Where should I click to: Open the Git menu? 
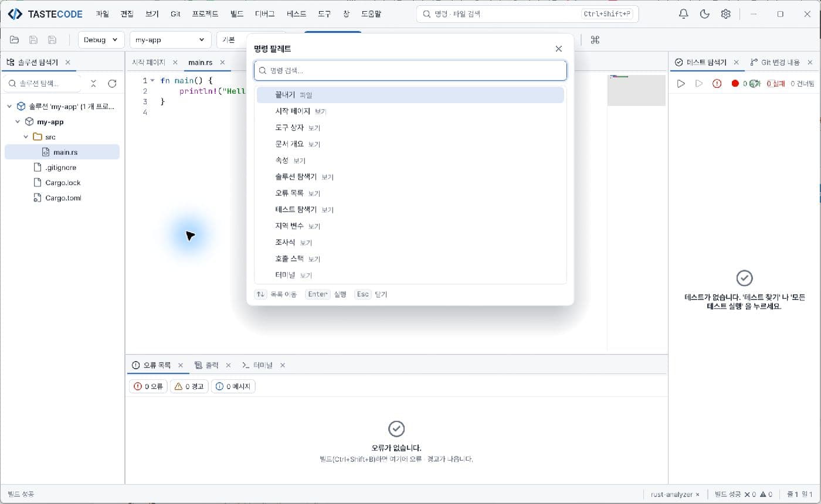[175, 14]
